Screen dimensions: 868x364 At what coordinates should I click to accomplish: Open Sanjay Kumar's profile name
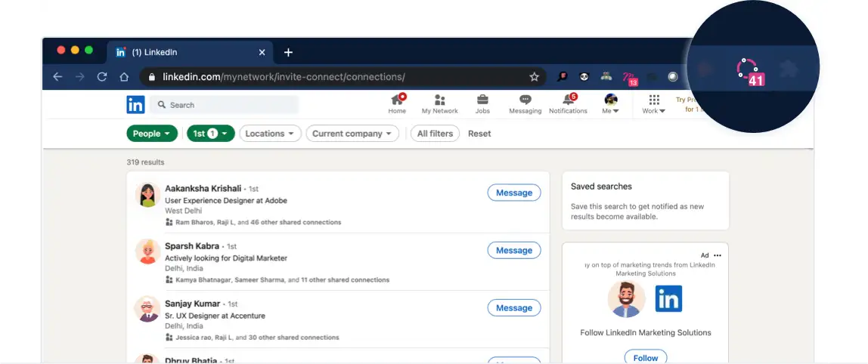point(193,304)
